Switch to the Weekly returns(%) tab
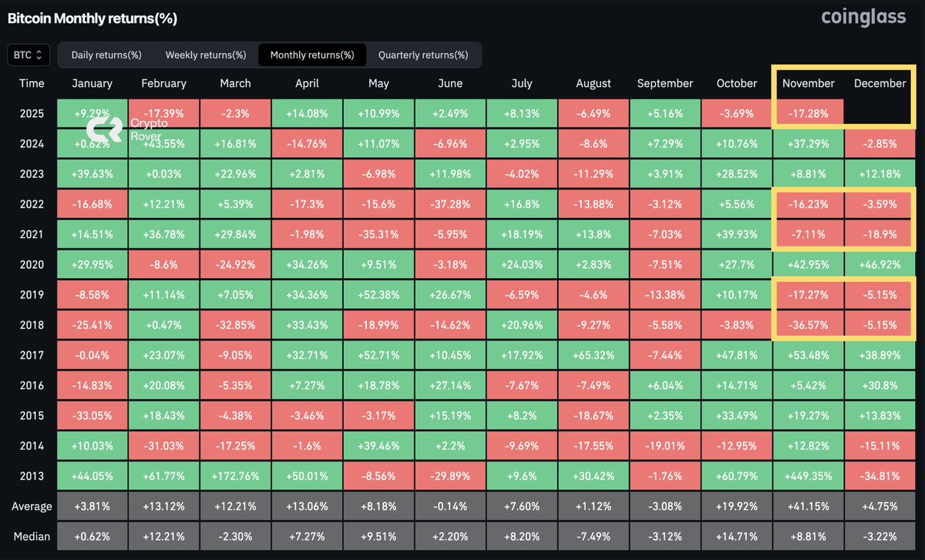Image resolution: width=925 pixels, height=560 pixels. [x=205, y=55]
